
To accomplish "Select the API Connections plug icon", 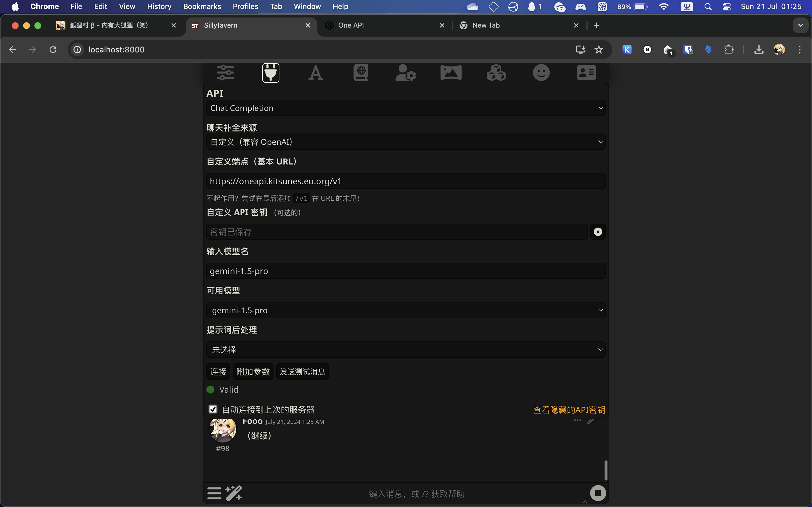I will [x=270, y=72].
